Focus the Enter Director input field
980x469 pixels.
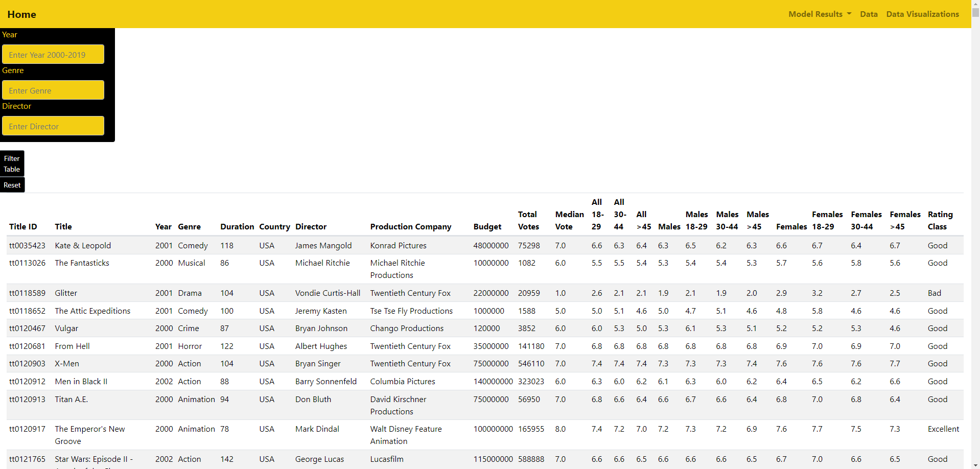coord(53,126)
